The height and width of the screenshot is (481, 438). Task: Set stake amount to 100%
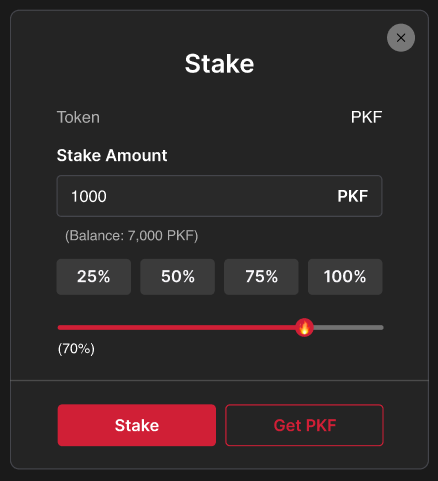click(x=345, y=277)
